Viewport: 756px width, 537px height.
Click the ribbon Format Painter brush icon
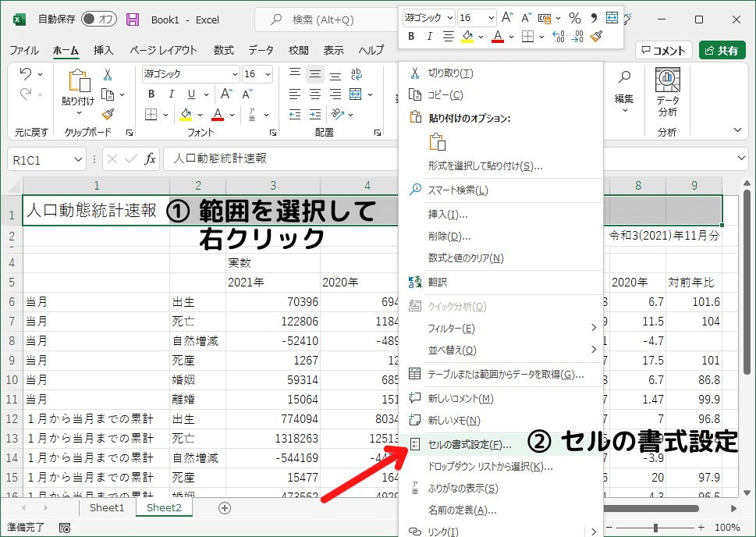(x=108, y=115)
